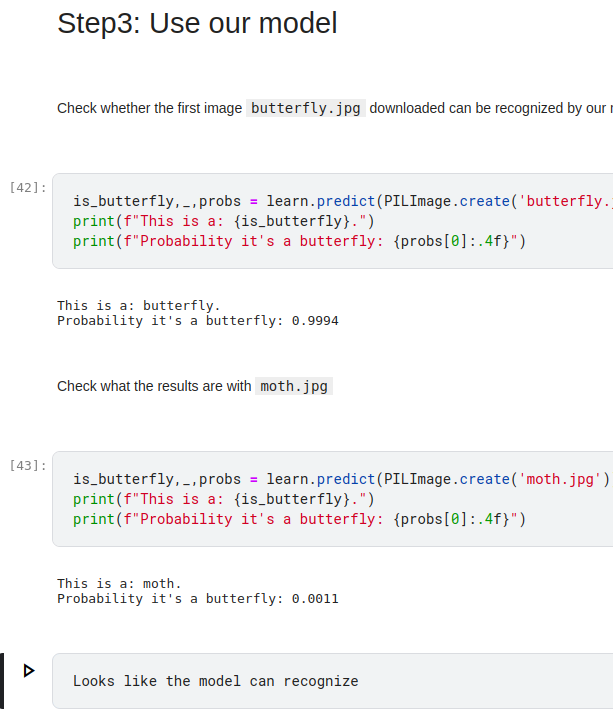This screenshot has width=613, height=711.
Task: Click the [43] execution count label
Action: (27, 465)
